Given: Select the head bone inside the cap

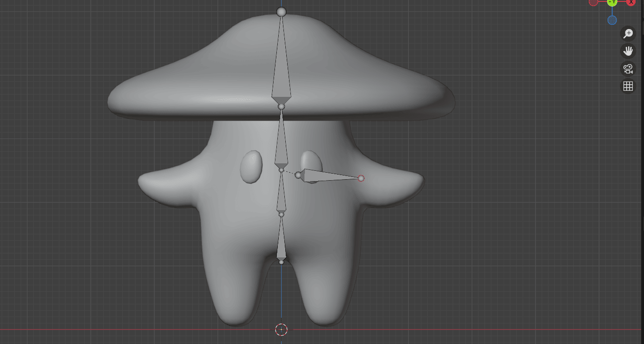Looking at the screenshot, I should (x=281, y=70).
